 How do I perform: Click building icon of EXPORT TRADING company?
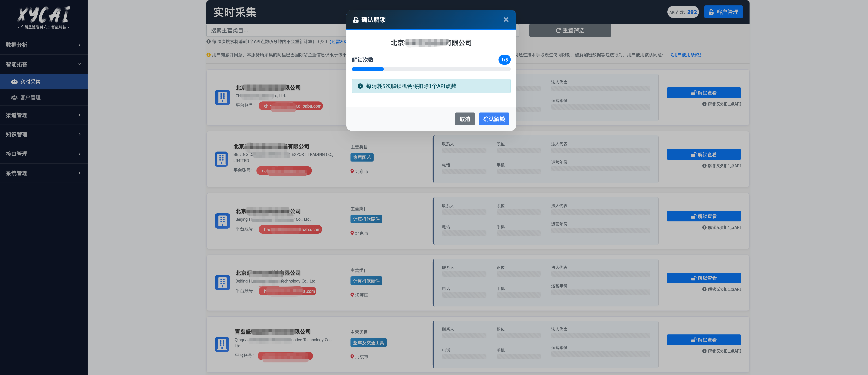(x=221, y=159)
